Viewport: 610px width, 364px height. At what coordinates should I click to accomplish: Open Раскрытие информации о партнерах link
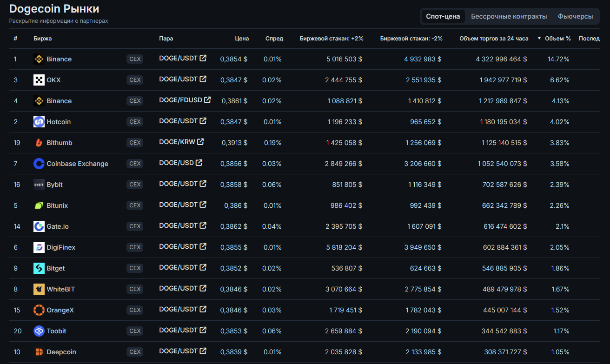point(59,21)
